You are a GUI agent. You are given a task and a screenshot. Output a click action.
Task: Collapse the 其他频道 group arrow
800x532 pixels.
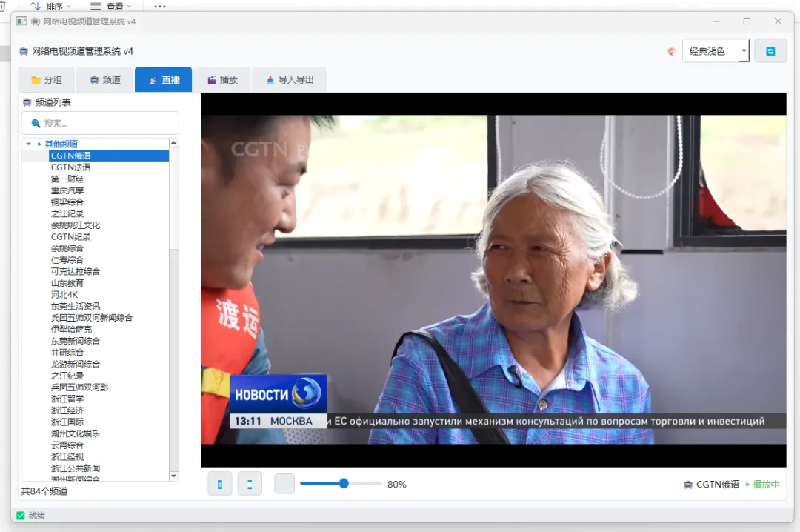29,144
